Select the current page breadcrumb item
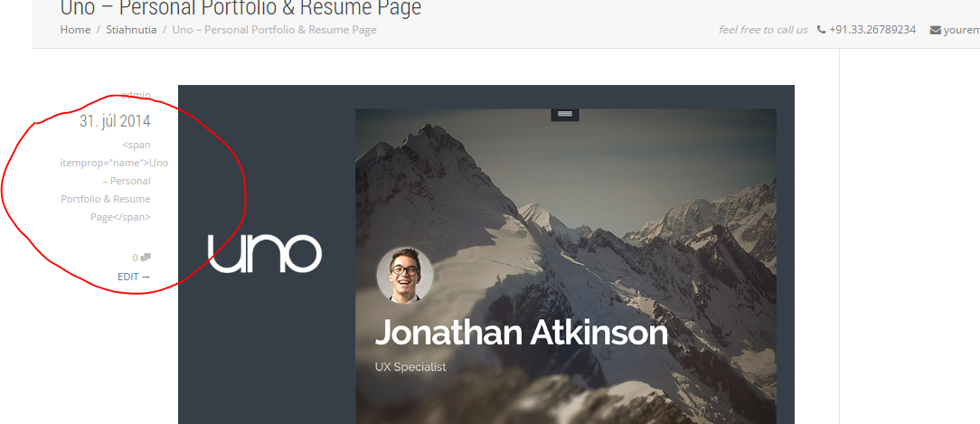The image size is (980, 424). pos(274,30)
